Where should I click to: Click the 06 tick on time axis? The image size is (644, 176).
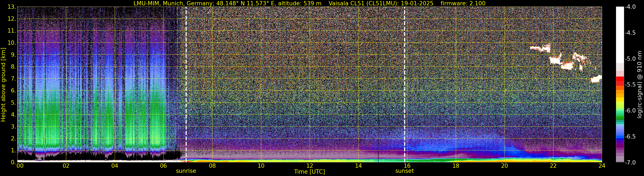coord(163,166)
